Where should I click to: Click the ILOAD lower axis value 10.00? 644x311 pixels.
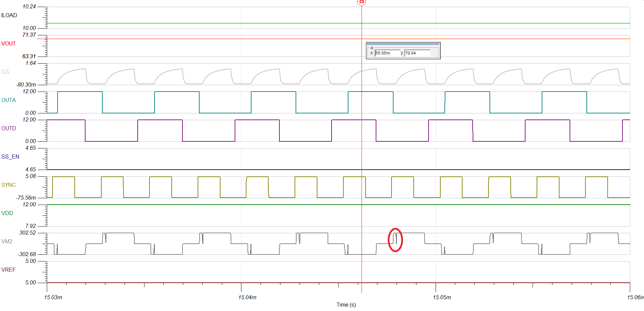29,28
